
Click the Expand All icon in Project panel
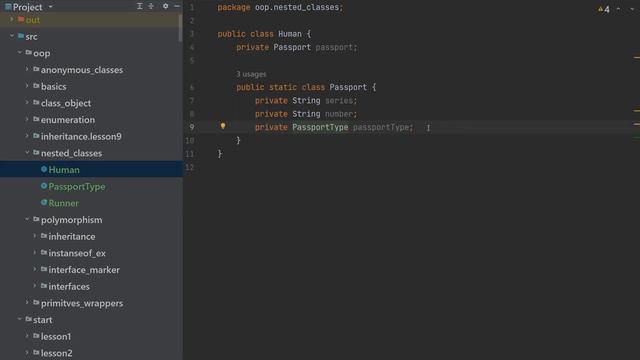[x=140, y=6]
